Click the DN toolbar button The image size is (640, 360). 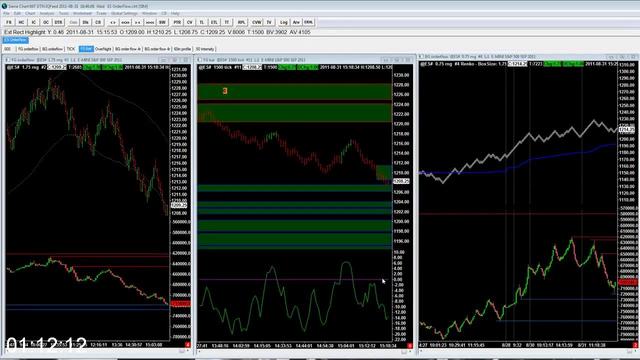pos(85,22)
